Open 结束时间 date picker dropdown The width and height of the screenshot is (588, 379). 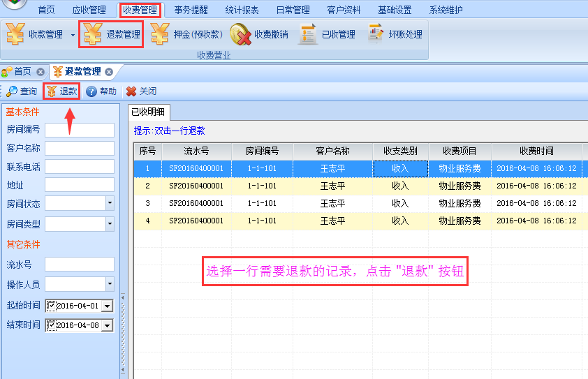[x=108, y=325]
